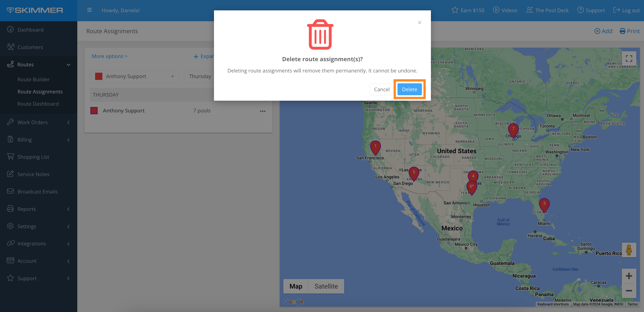Open Videos in the top bar
The width and height of the screenshot is (644, 312).
505,10
